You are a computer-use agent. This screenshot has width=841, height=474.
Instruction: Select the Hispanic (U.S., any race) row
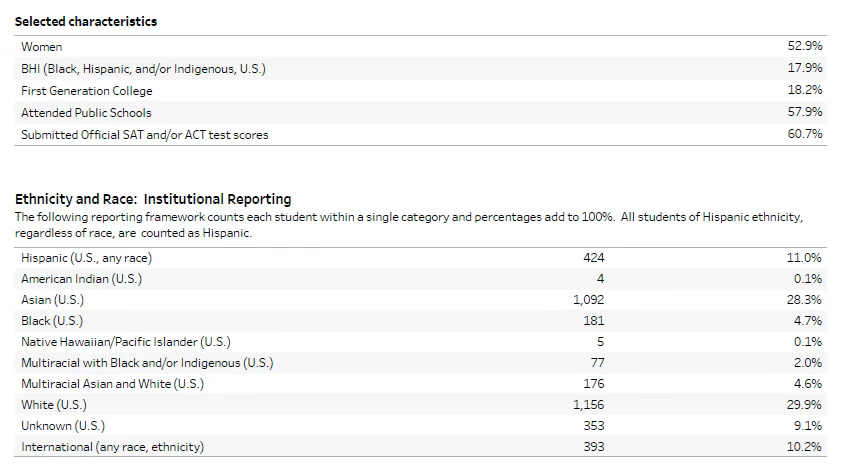87,258
